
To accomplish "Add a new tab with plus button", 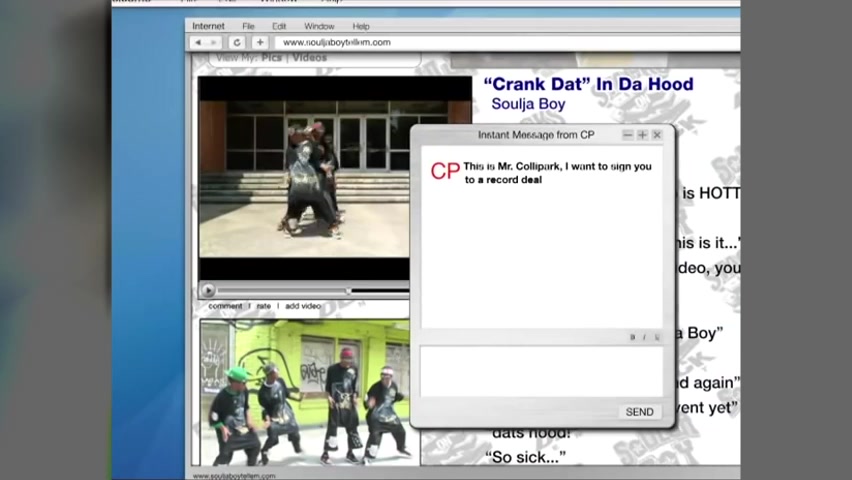I will 260,42.
